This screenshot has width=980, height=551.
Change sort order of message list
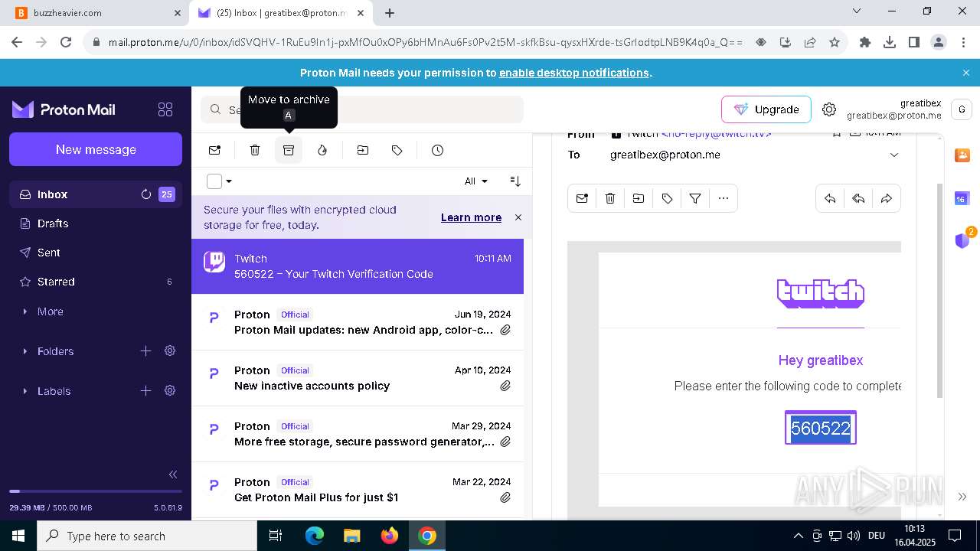[515, 181]
